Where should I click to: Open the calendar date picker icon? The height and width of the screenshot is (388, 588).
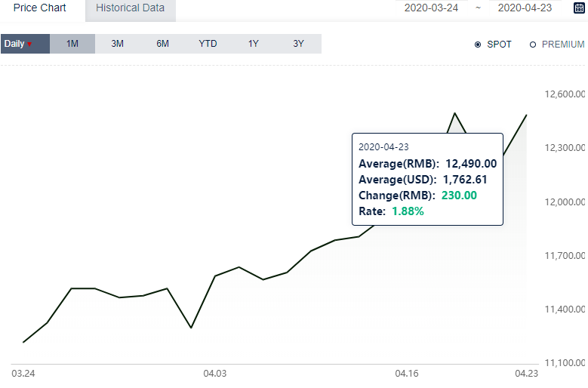point(580,8)
